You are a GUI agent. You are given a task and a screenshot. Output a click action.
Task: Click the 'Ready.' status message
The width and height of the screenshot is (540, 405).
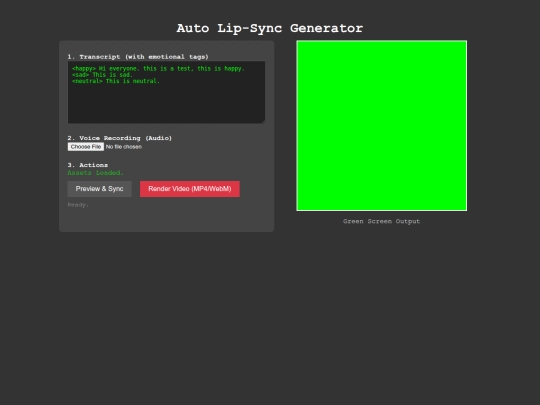[78, 205]
